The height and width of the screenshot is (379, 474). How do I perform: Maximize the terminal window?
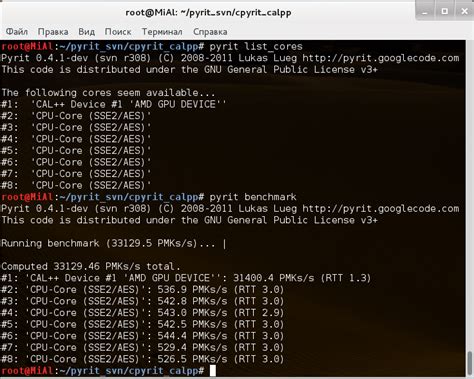point(445,11)
